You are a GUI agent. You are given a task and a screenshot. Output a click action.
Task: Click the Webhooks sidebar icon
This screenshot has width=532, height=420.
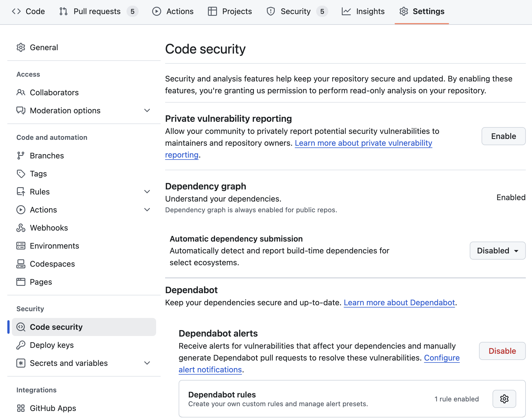click(x=21, y=228)
